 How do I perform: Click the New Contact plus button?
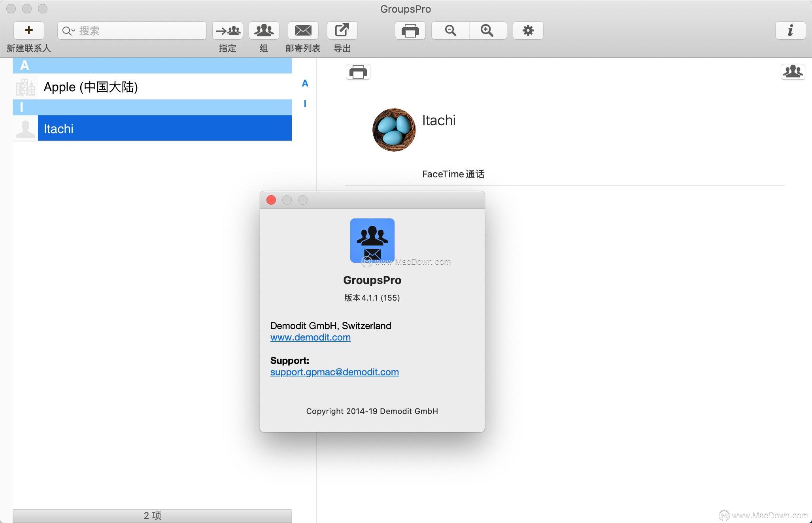click(28, 30)
